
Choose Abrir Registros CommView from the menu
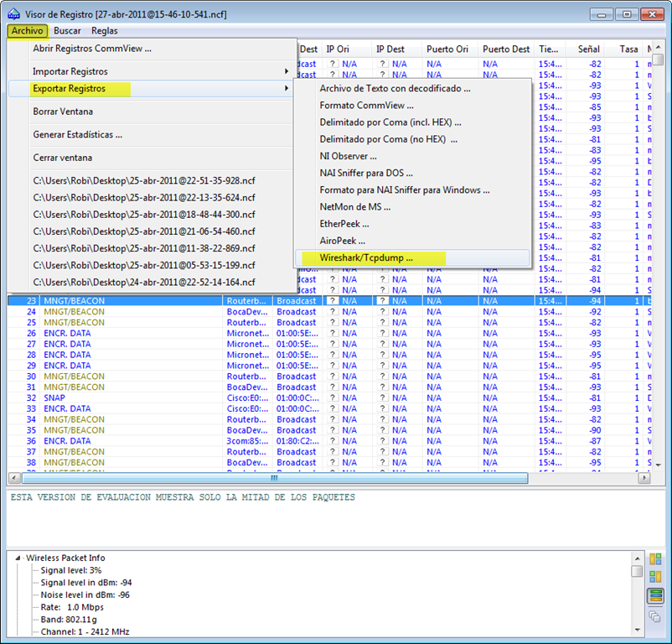(92, 49)
